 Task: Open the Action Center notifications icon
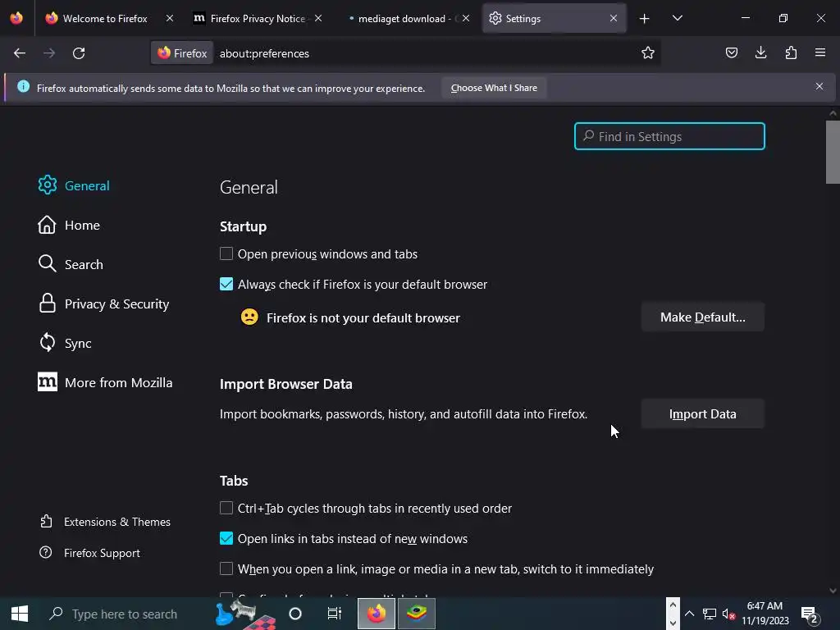coord(810,614)
